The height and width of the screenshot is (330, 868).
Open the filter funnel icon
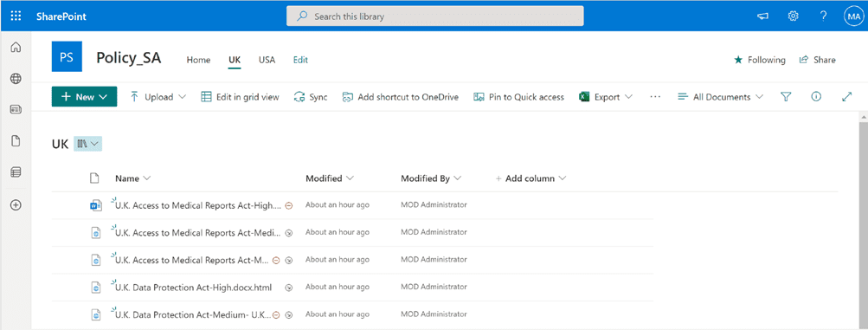click(786, 97)
